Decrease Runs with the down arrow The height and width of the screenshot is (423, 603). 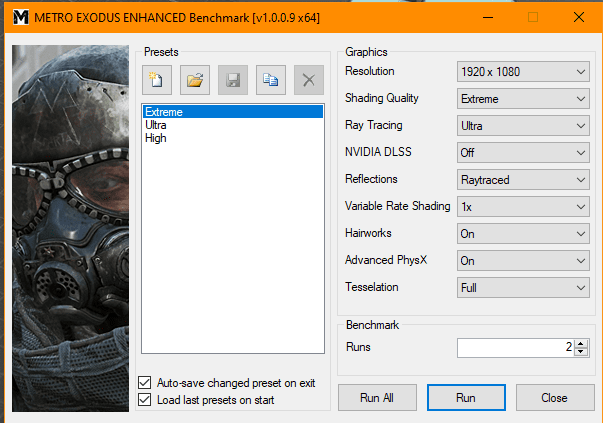point(581,352)
